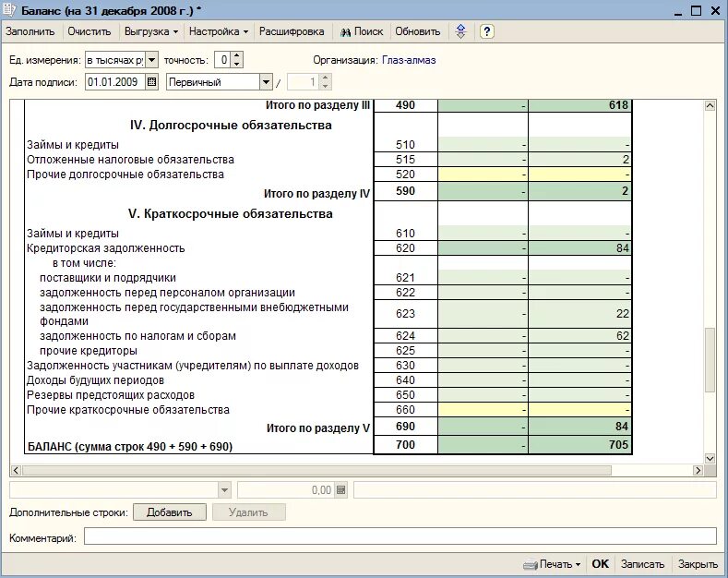
Task: Click the Добавить button
Action: tap(170, 512)
